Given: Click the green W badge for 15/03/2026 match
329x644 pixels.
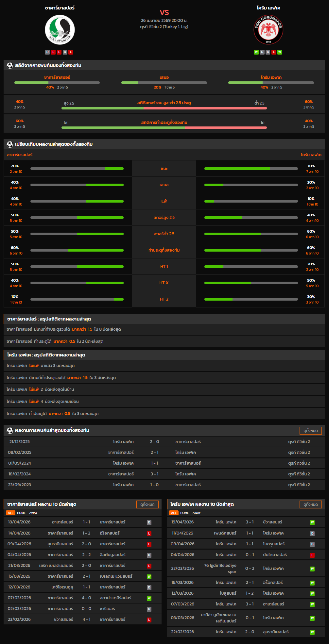Looking at the screenshot, I should point(149,577).
